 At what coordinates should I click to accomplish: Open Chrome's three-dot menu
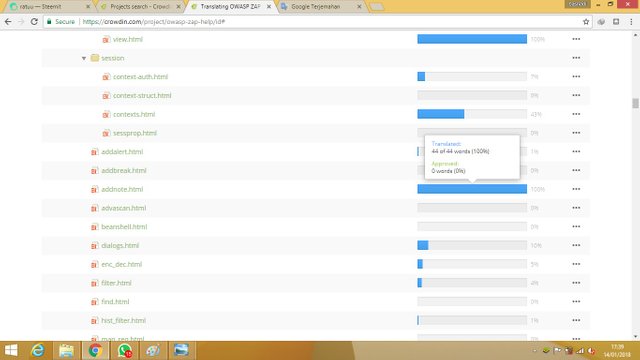click(631, 22)
